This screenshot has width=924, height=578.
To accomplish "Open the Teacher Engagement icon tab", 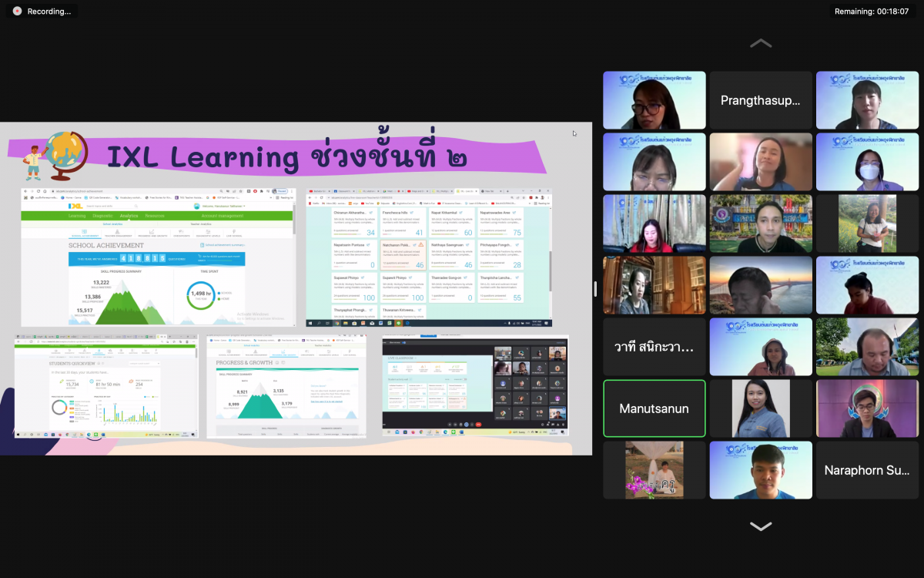I will coord(116,231).
